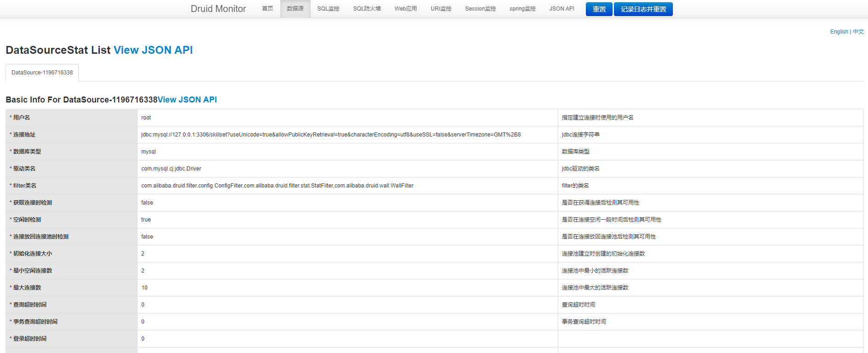This screenshot has width=868, height=353.
Task: Open View JSON API link beside Basic Info heading
Action: 187,100
